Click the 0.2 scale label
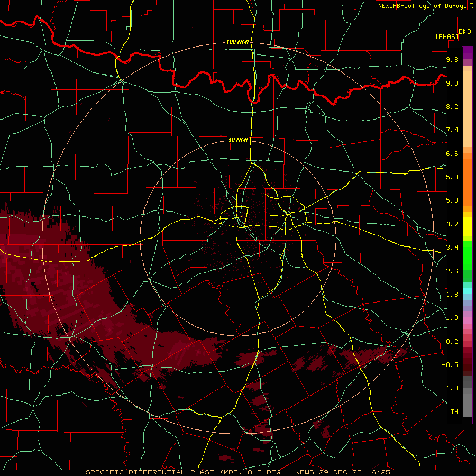476x476 pixels. 452,342
